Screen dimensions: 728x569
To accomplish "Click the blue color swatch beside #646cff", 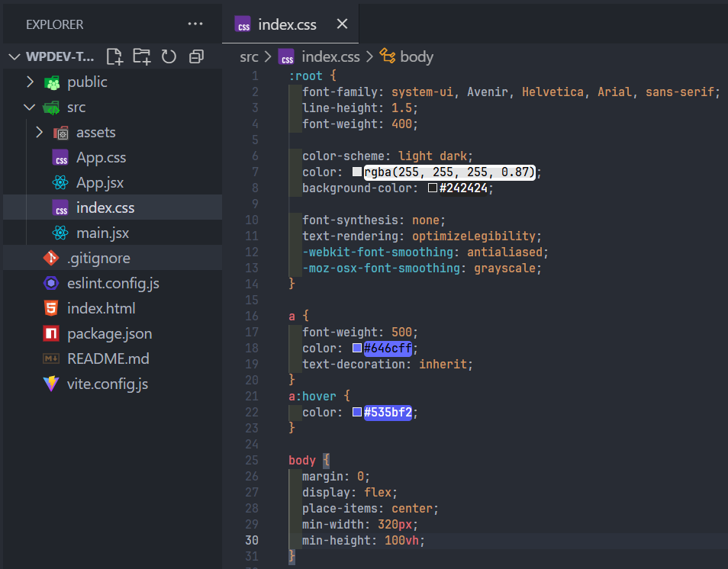I will 356,348.
